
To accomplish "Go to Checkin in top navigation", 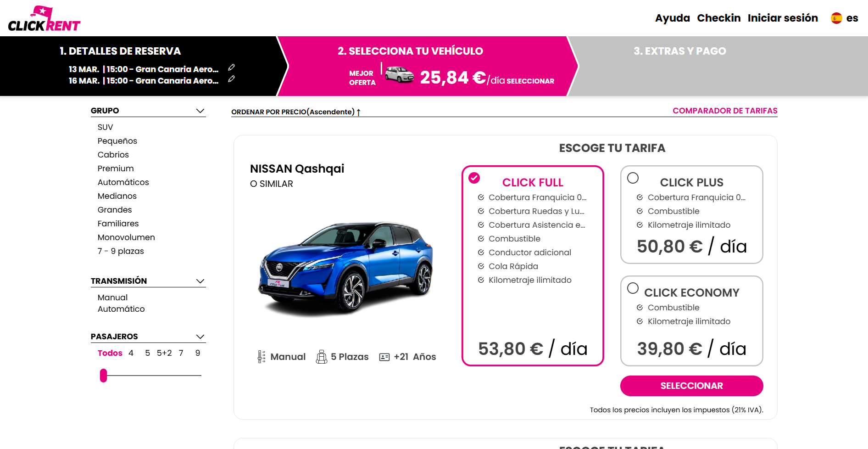I will [718, 18].
